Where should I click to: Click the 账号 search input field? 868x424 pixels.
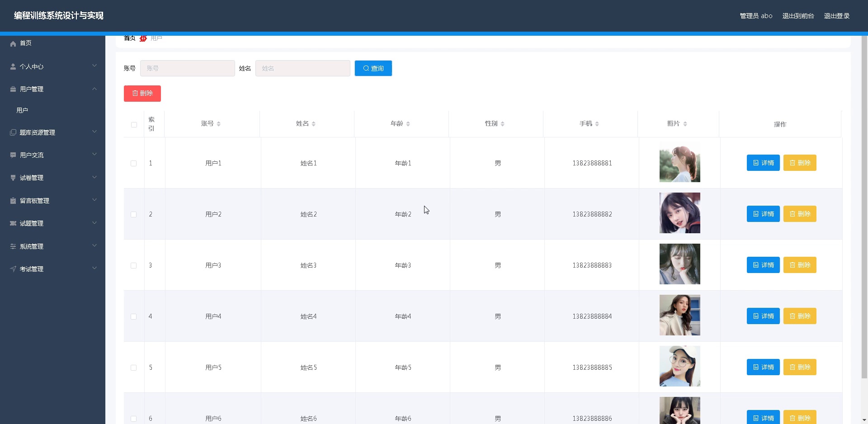click(x=187, y=68)
